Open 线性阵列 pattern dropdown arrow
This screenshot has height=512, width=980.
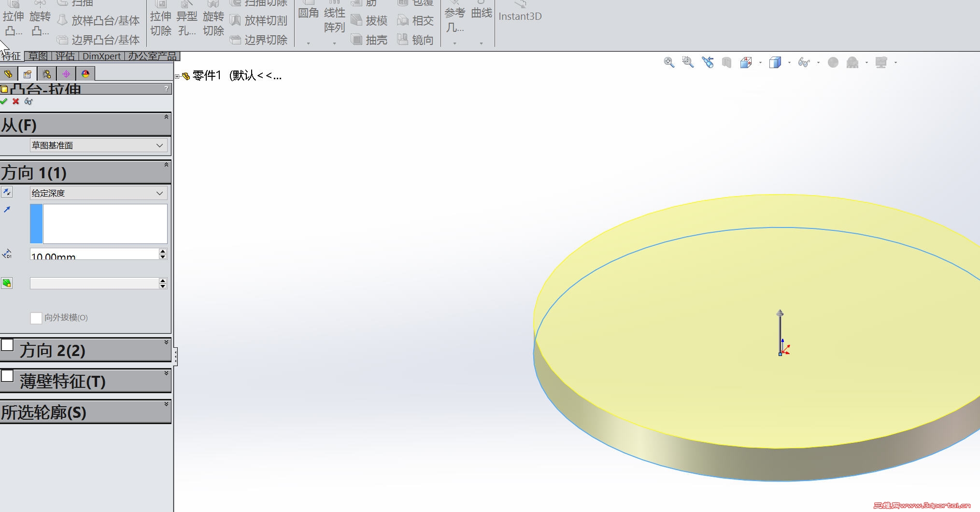[x=334, y=43]
